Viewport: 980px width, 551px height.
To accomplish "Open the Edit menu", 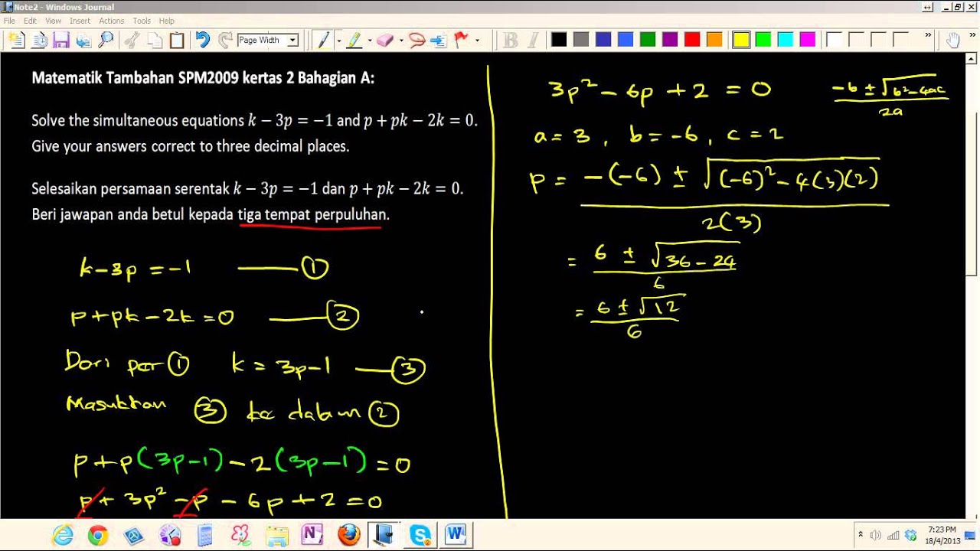I will 30,21.
